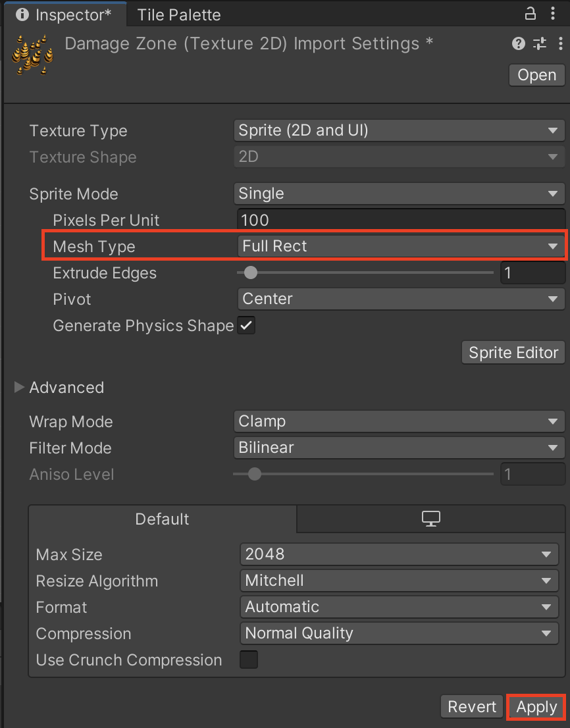
Task: Click the Revert button
Action: click(x=472, y=707)
